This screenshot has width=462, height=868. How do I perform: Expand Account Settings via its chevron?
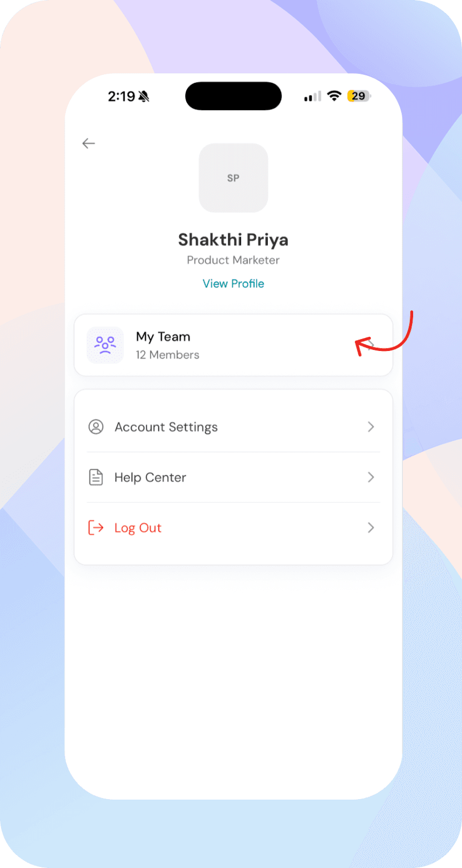pos(371,427)
